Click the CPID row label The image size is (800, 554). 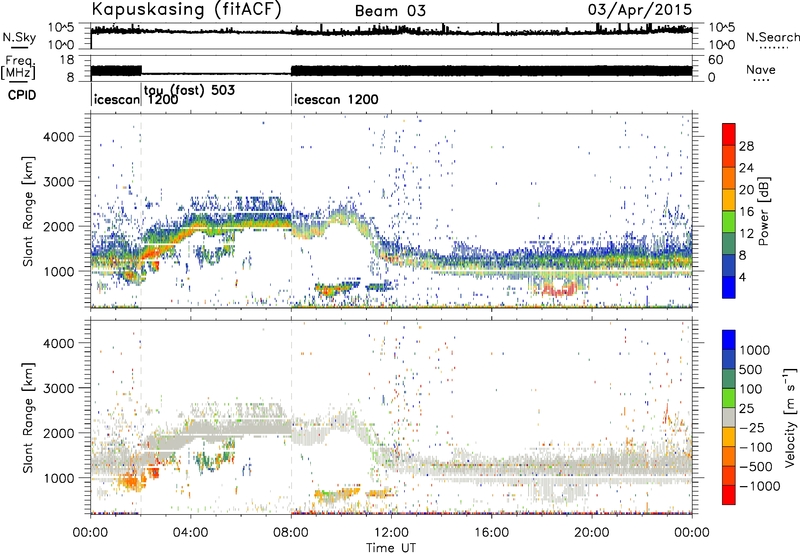pyautogui.click(x=22, y=95)
